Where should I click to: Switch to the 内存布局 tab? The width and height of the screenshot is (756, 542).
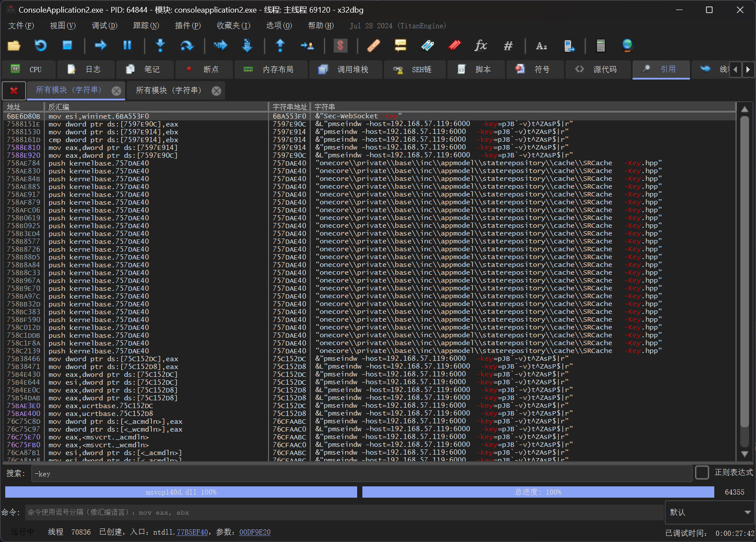point(271,70)
